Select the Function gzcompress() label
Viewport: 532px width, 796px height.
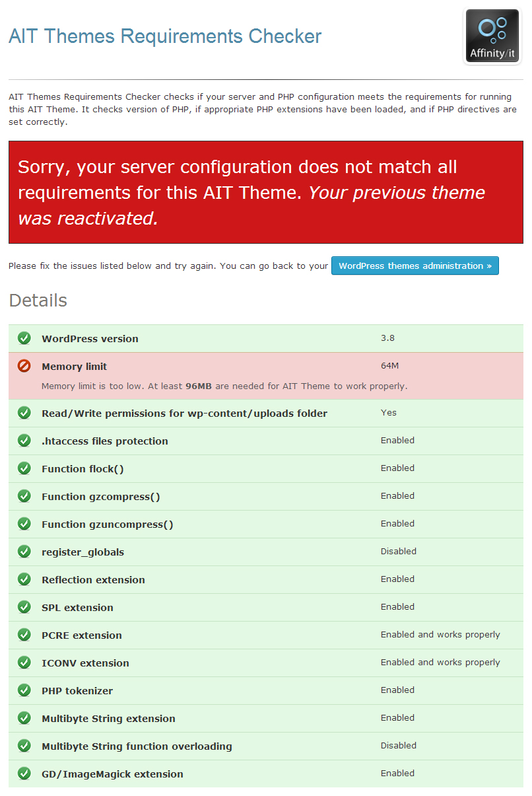[x=101, y=497]
